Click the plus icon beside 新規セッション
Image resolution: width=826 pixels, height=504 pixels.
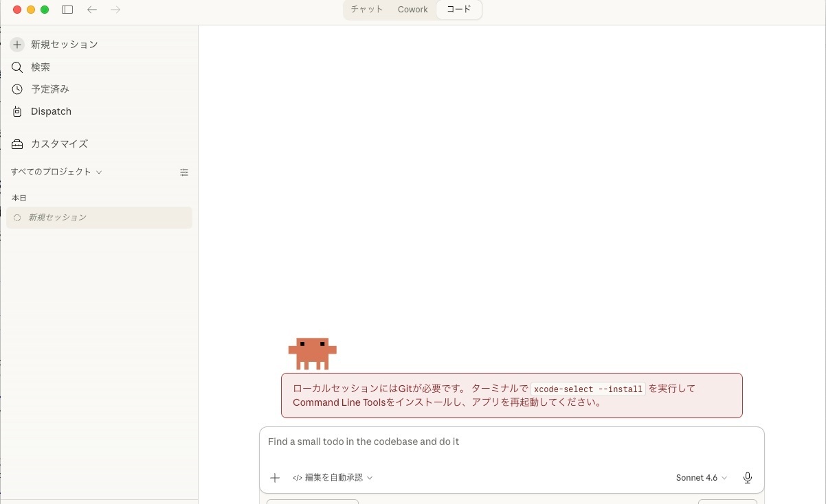click(17, 45)
